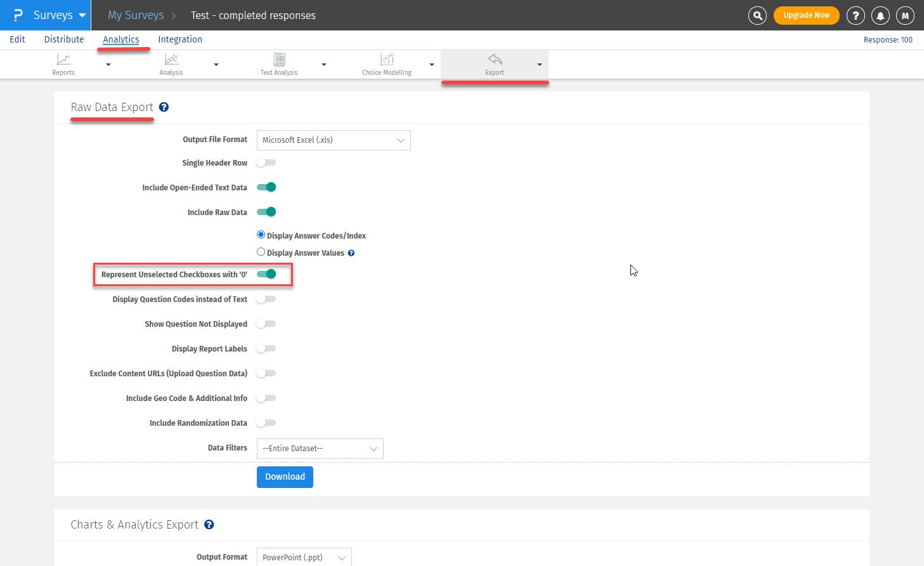Expand the Data Filters dropdown
The height and width of the screenshot is (566, 924).
pos(320,449)
